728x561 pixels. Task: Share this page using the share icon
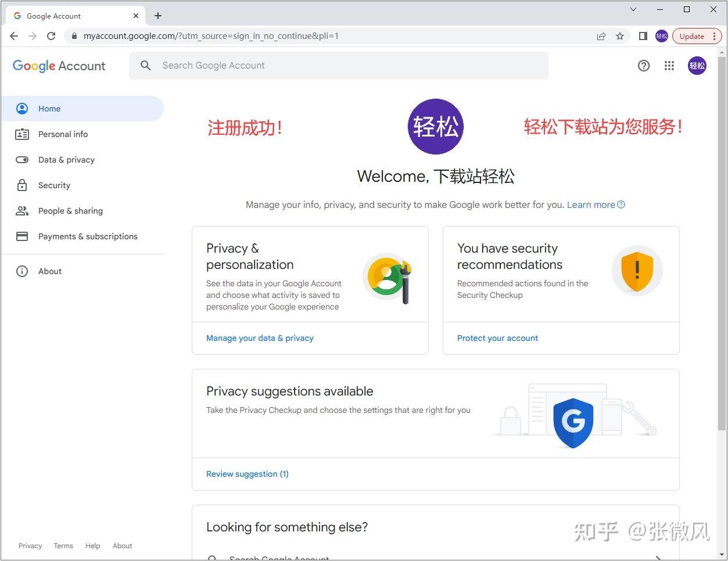pyautogui.click(x=601, y=36)
